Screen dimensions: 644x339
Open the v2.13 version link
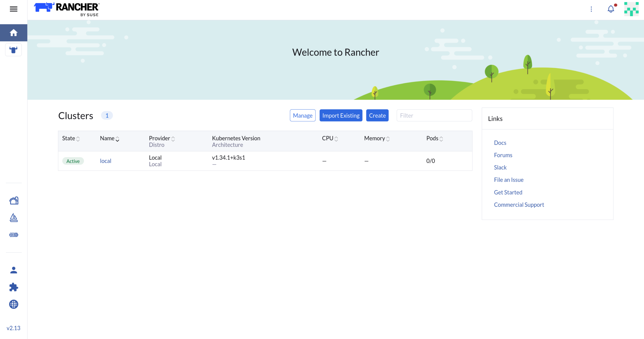(13, 328)
